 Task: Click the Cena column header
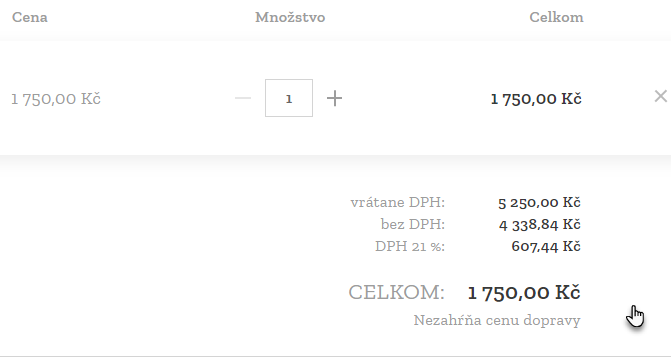coord(30,17)
